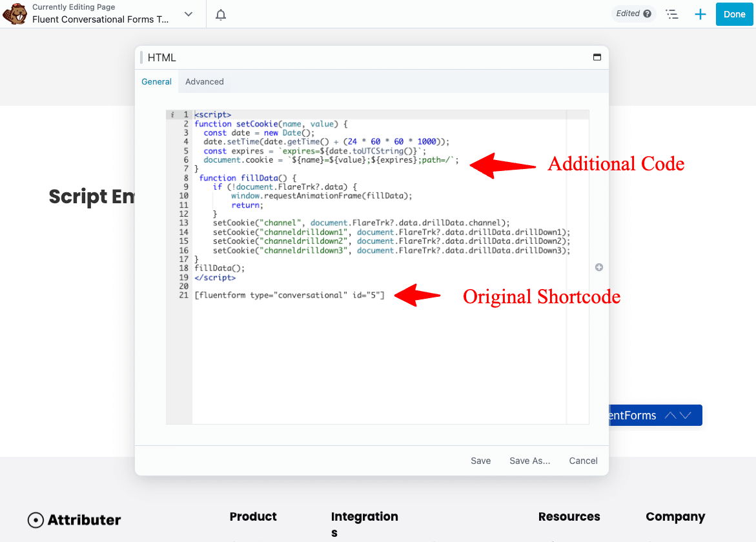Click the window.requestAnimationFrame line
Screen dimensions: 756x542
322,196
